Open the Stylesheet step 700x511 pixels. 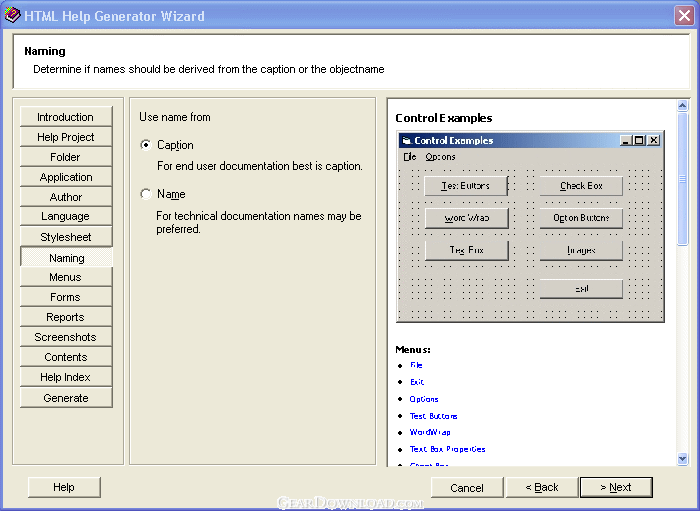coord(66,237)
